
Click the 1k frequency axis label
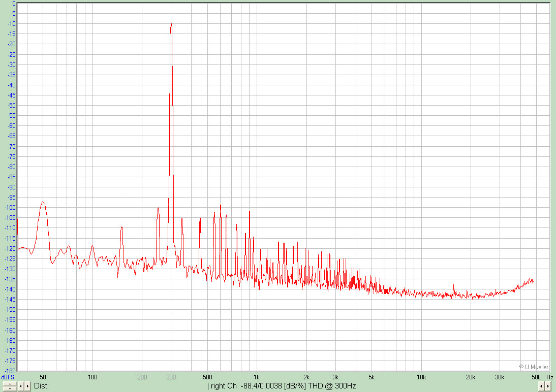[256, 377]
